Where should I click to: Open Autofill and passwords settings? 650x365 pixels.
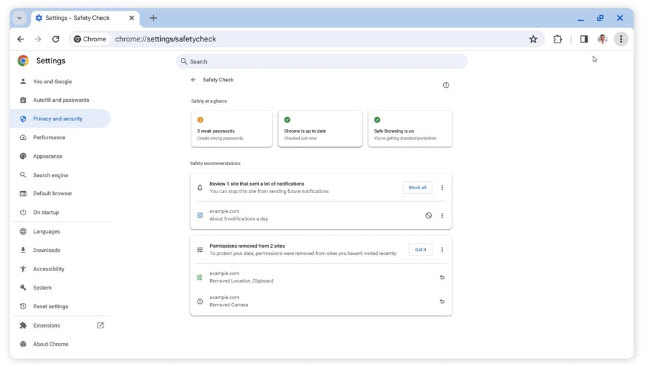[60, 100]
